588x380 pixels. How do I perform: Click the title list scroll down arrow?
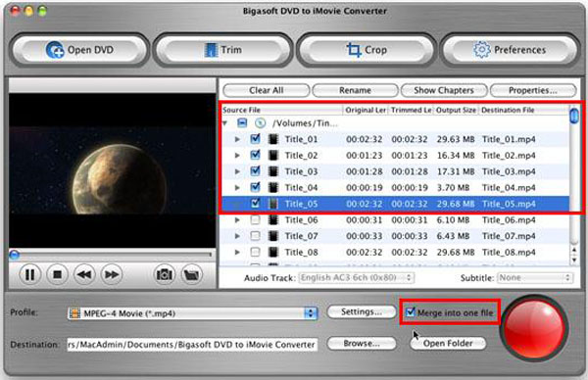tap(574, 260)
